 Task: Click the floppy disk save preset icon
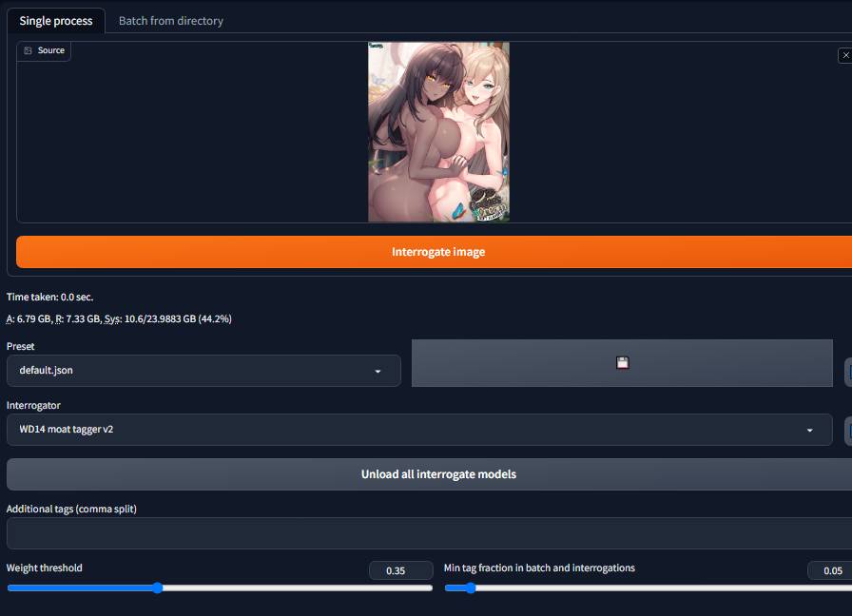[x=622, y=362]
